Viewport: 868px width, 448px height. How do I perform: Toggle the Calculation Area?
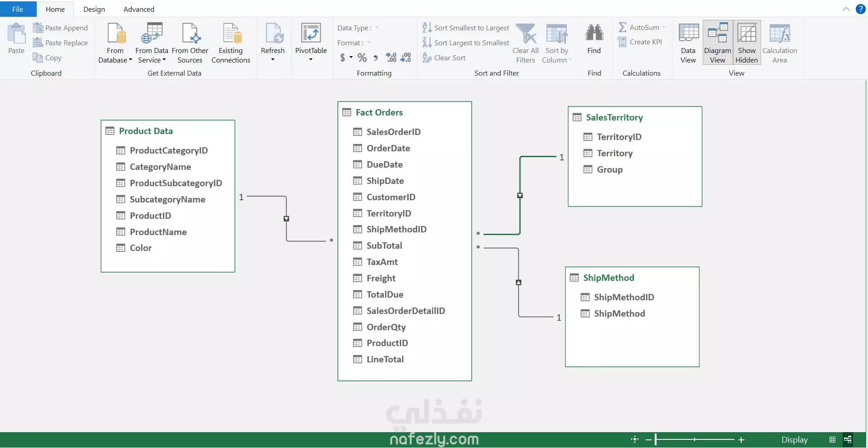780,43
